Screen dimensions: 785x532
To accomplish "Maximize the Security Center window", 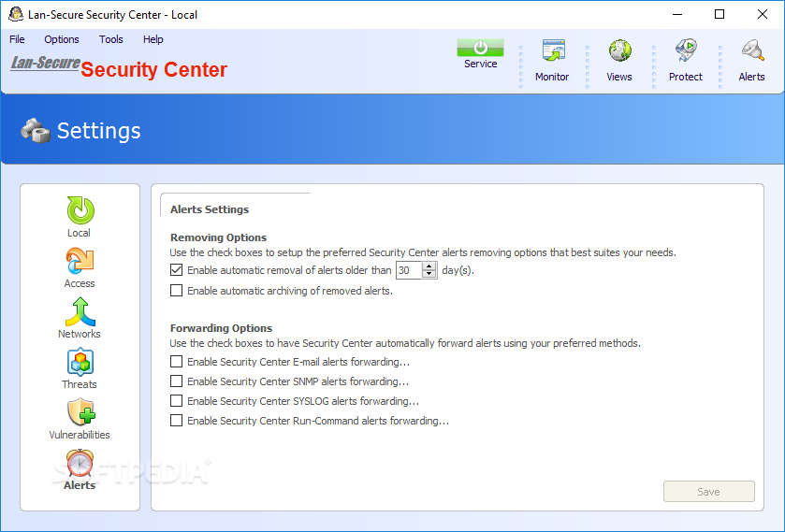I will [720, 15].
